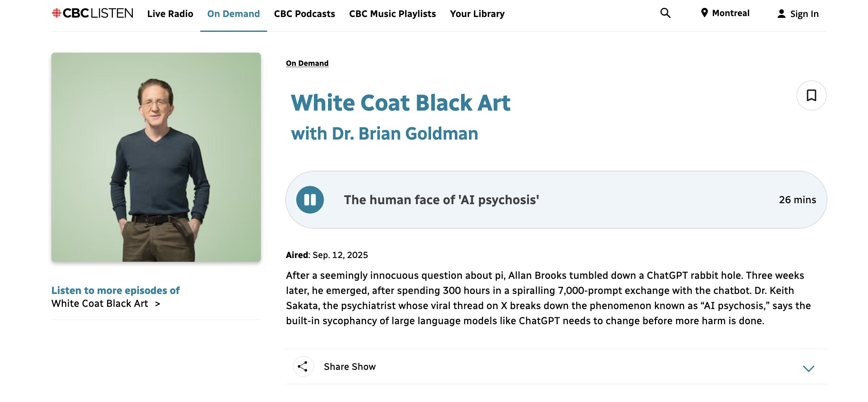
Task: Go to CBC Podcasts
Action: (x=304, y=14)
